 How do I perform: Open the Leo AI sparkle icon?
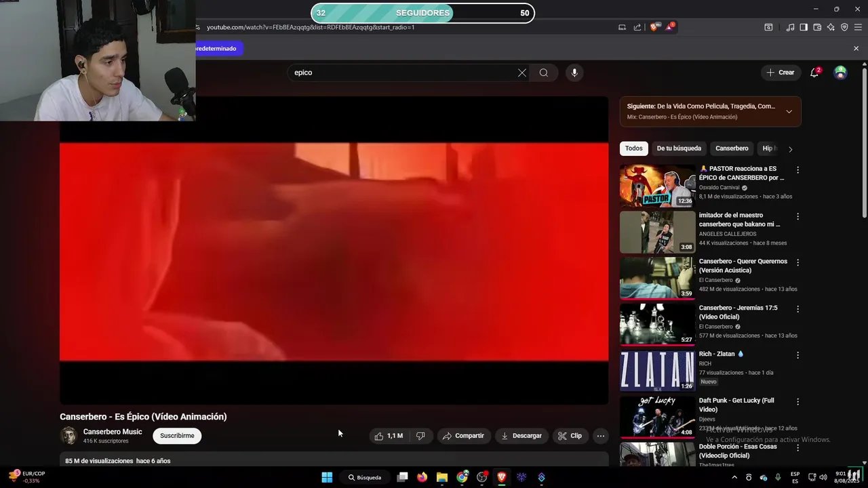pyautogui.click(x=831, y=27)
